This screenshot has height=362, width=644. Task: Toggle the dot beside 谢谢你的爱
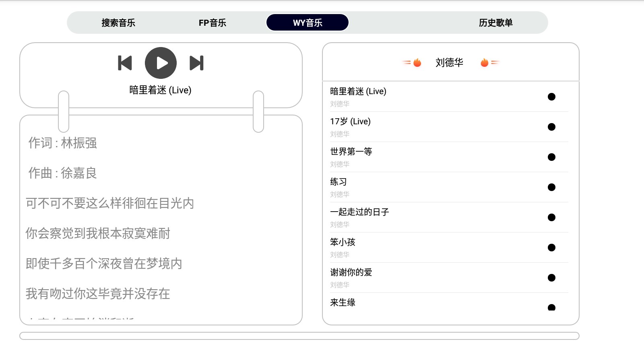click(551, 278)
